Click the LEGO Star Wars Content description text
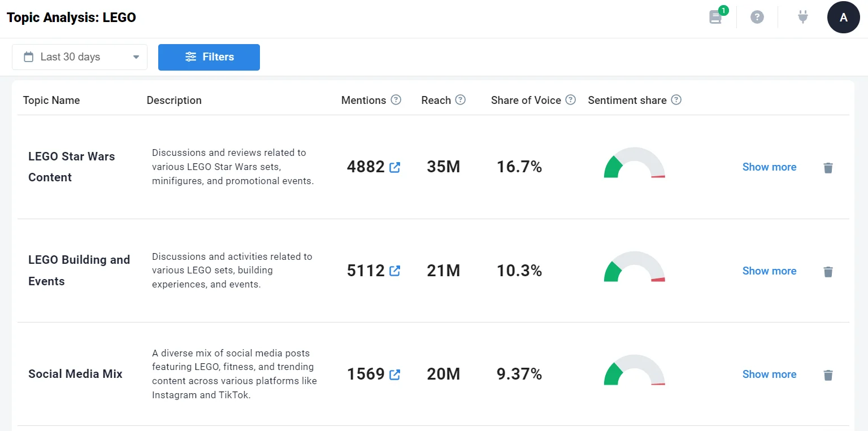 coord(233,167)
